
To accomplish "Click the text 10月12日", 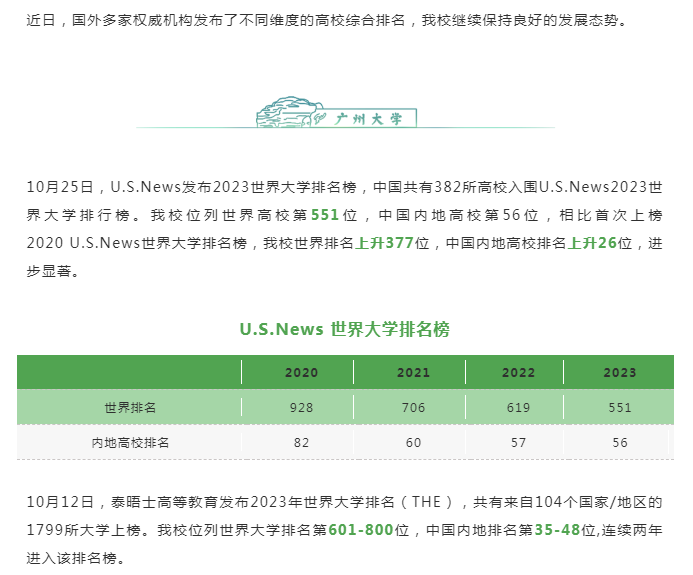I will [60, 502].
